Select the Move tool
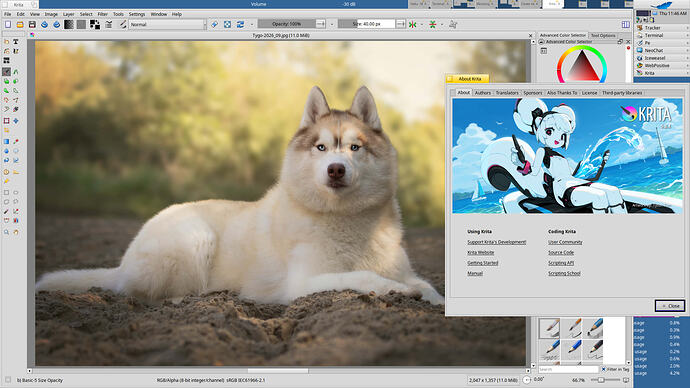 pyautogui.click(x=16, y=121)
